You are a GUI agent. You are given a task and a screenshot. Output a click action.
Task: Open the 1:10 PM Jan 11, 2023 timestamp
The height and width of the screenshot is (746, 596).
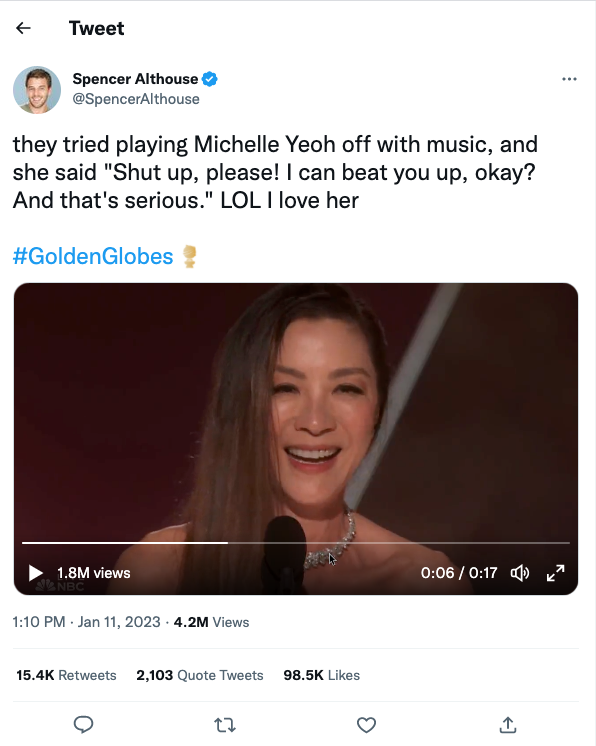click(87, 622)
